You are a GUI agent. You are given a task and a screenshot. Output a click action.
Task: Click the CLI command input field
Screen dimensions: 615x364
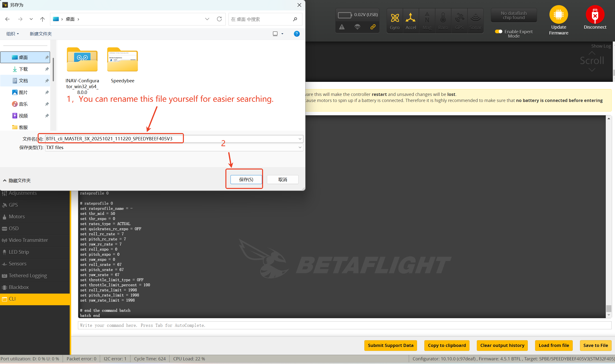coord(343,325)
